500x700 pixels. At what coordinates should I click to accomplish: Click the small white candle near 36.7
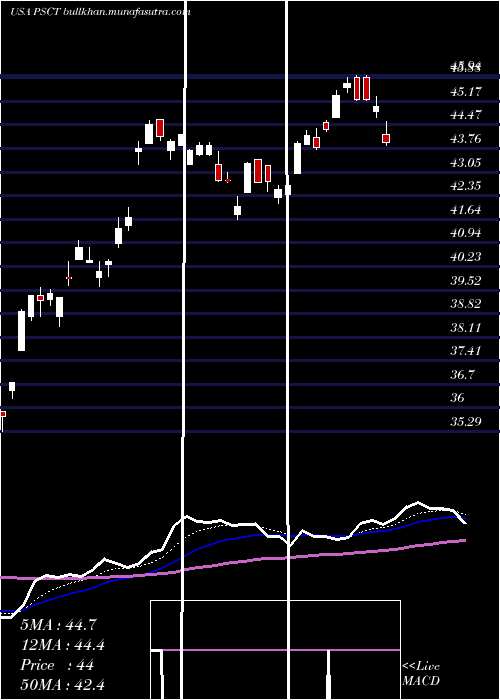[12, 387]
